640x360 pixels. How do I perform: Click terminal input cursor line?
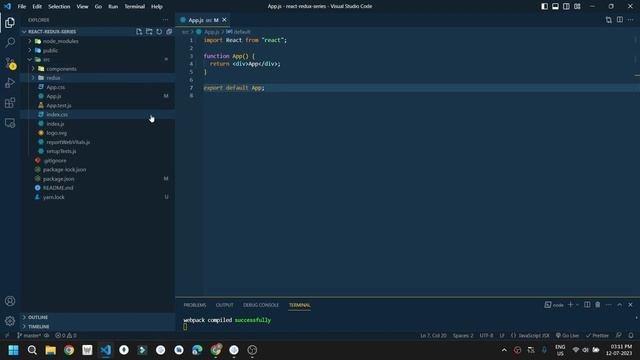[186, 327]
